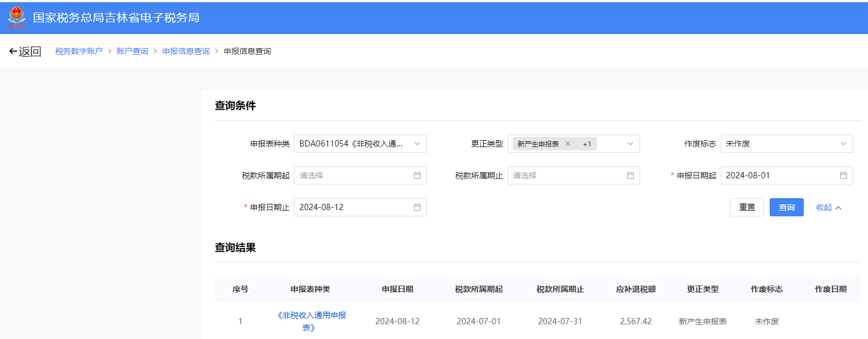Open calendar icon for 税款所属期起

pyautogui.click(x=417, y=175)
